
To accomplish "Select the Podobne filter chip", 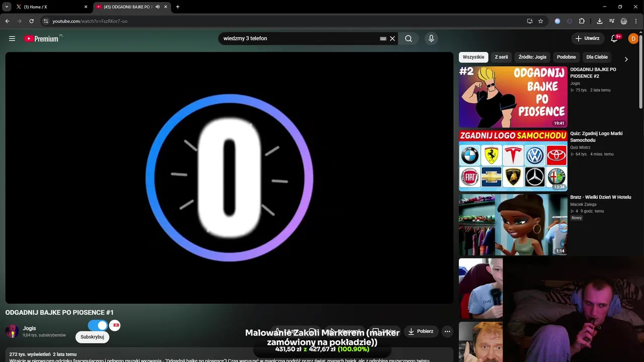I will (566, 57).
